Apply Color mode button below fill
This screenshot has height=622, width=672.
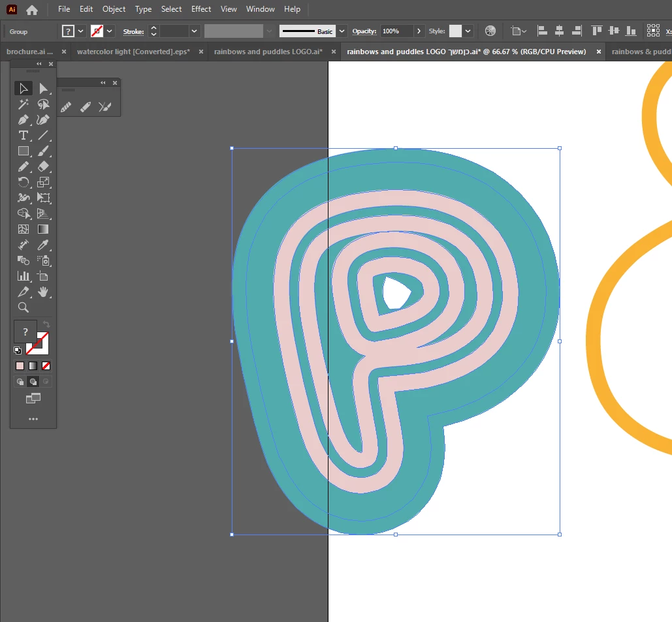(20, 366)
